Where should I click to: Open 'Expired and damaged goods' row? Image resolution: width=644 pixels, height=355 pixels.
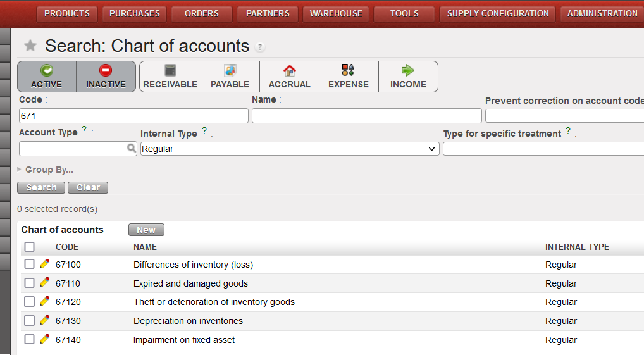click(x=190, y=283)
